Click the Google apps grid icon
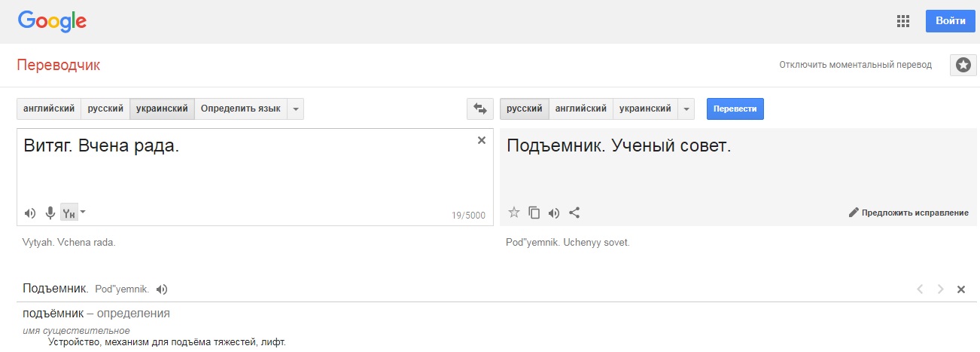The height and width of the screenshot is (352, 980). (x=903, y=21)
